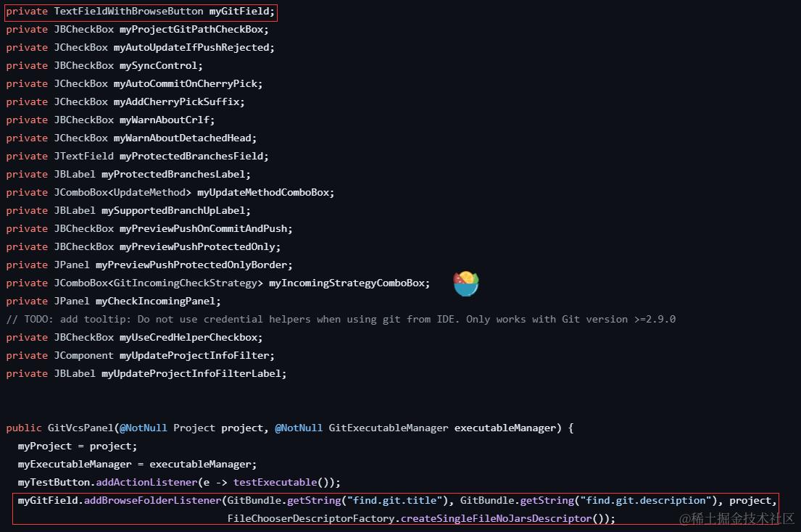Click 'myProtectedBranchesField;' field name
This screenshot has height=532, width=801.
[194, 157]
